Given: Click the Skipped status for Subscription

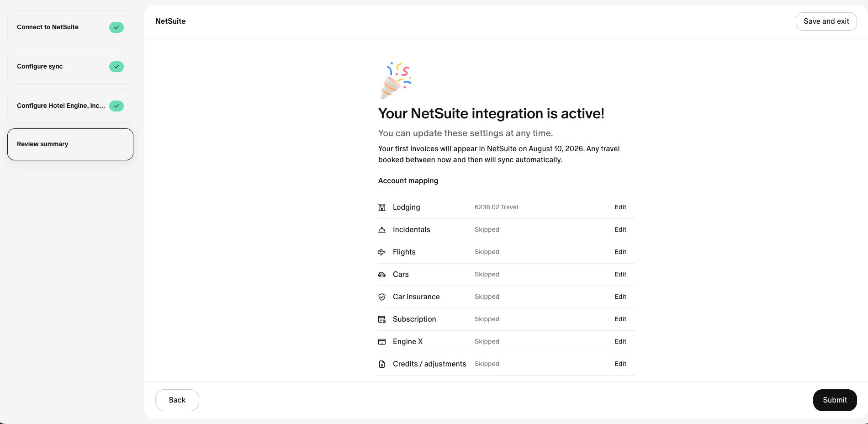Looking at the screenshot, I should pos(487,319).
